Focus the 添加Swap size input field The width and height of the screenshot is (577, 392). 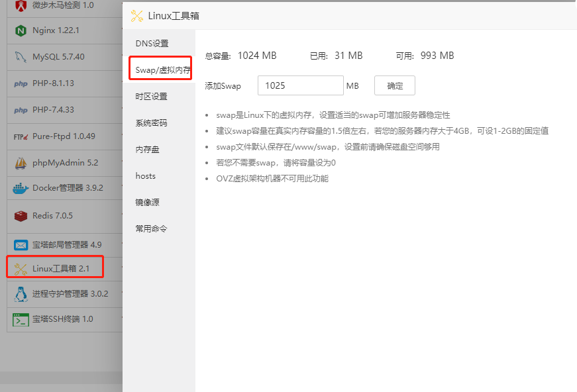click(301, 85)
